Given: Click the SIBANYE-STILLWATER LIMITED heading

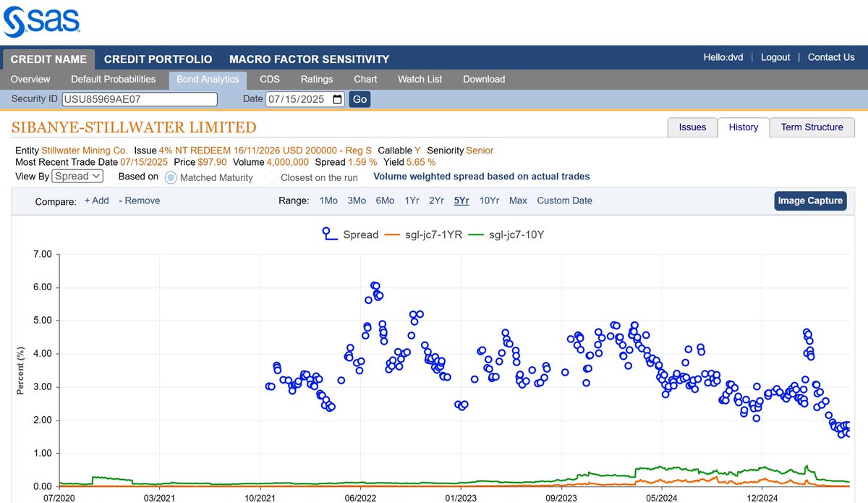Looking at the screenshot, I should tap(134, 127).
